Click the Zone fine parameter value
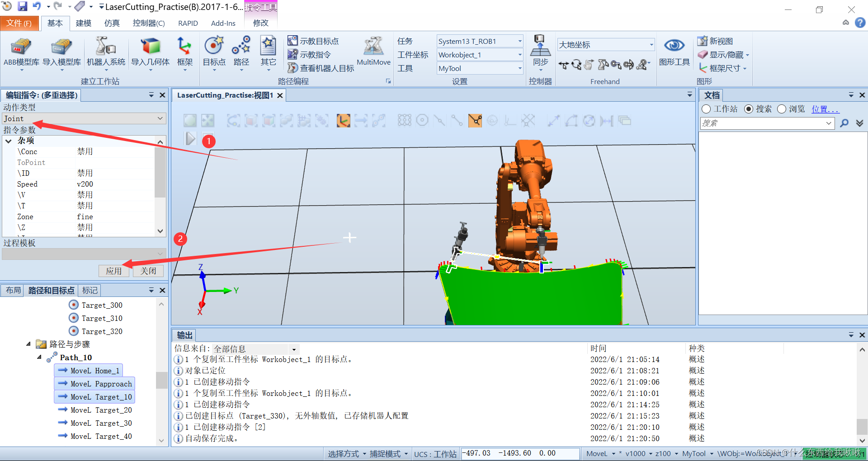 tap(85, 216)
